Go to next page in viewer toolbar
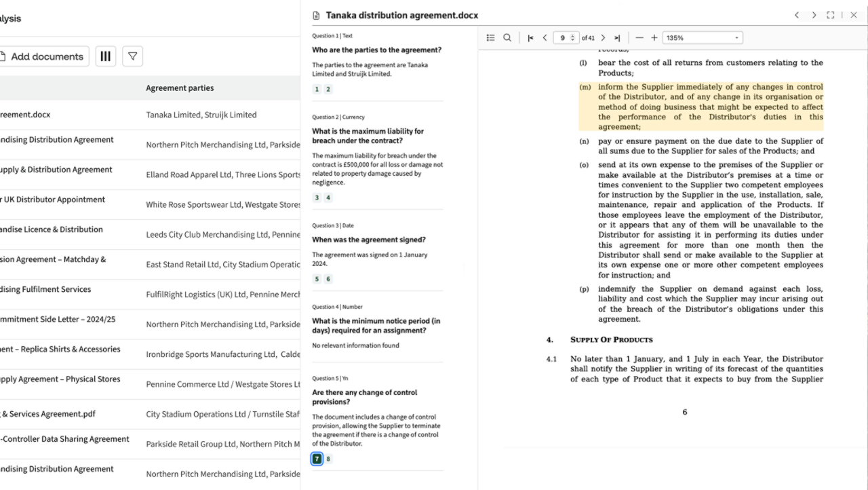Screen dimensions: 868x490 tap(603, 38)
